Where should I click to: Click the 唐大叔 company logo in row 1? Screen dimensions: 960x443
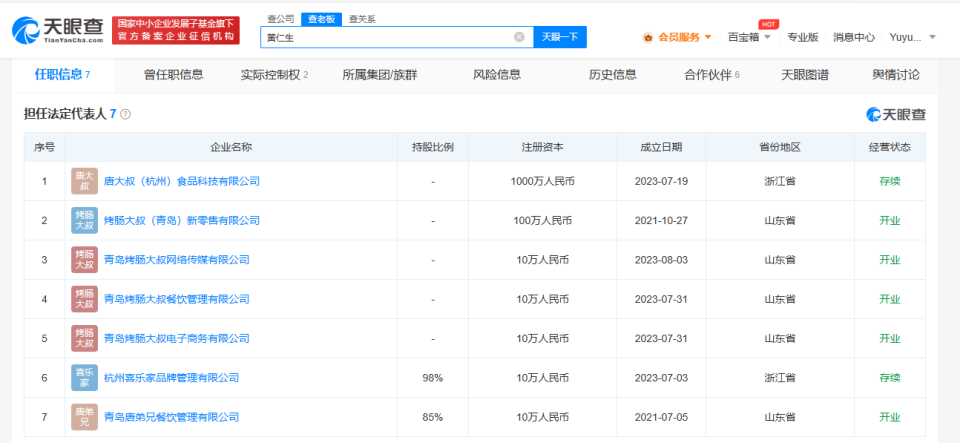(x=84, y=181)
